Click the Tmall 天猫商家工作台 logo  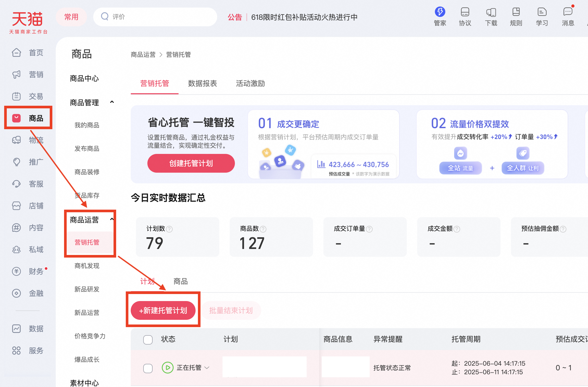tap(28, 22)
